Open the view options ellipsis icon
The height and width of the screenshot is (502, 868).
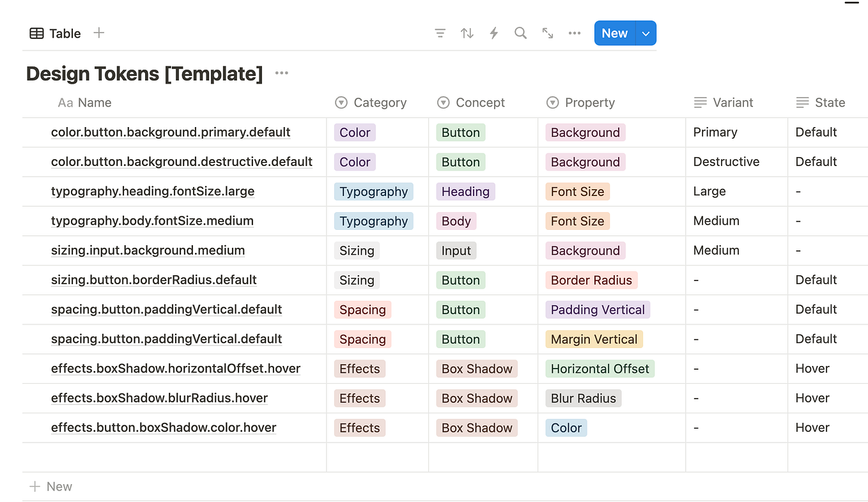pos(574,33)
